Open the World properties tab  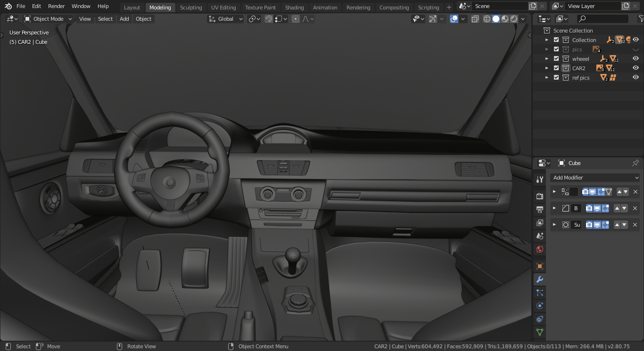pos(539,249)
